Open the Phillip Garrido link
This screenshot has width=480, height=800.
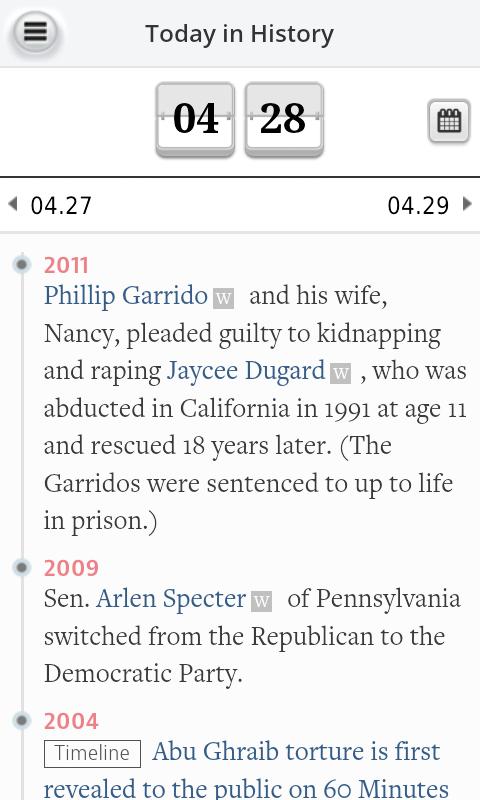coord(125,295)
